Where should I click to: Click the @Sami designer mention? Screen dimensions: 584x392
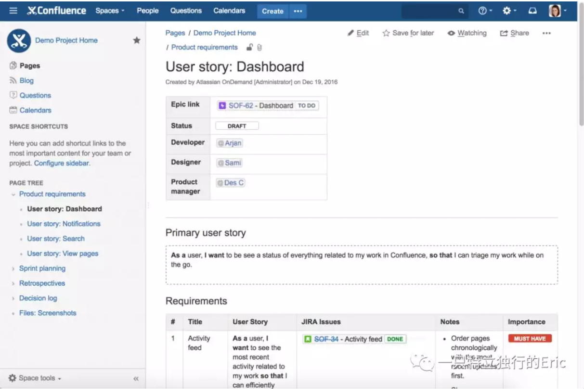tap(229, 163)
